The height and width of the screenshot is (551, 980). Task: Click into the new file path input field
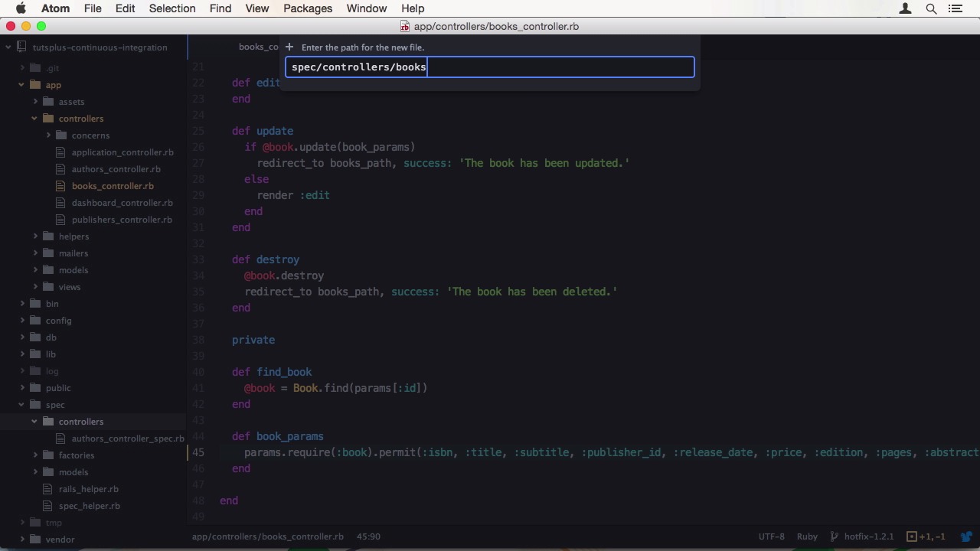coord(490,67)
